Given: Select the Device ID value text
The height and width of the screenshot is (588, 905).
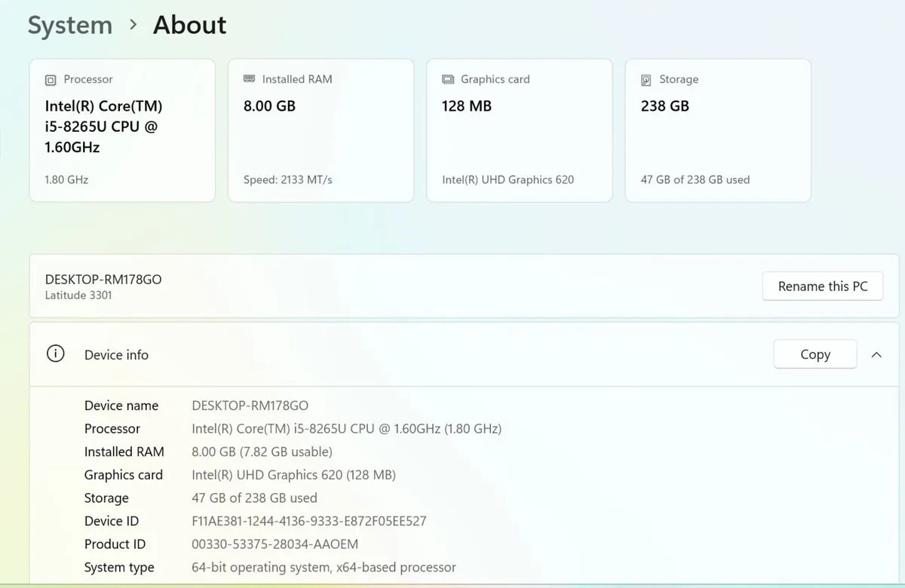Looking at the screenshot, I should 309,521.
